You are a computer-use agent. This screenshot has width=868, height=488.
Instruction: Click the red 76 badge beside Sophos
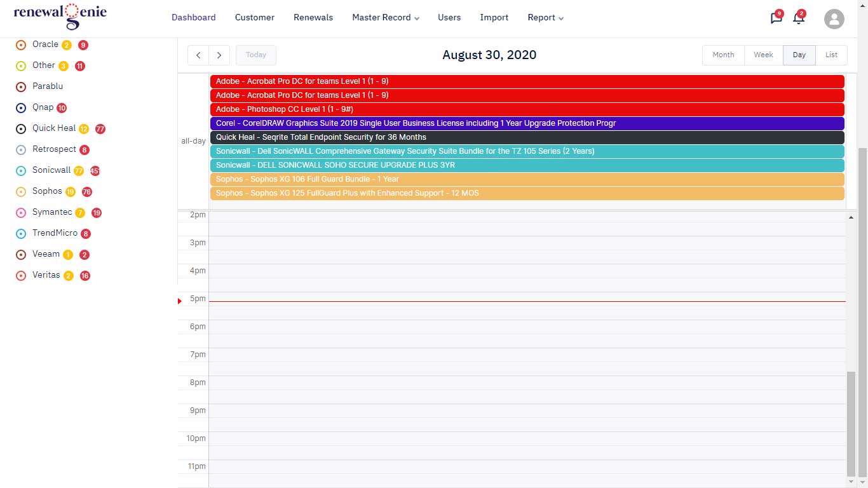tap(87, 192)
